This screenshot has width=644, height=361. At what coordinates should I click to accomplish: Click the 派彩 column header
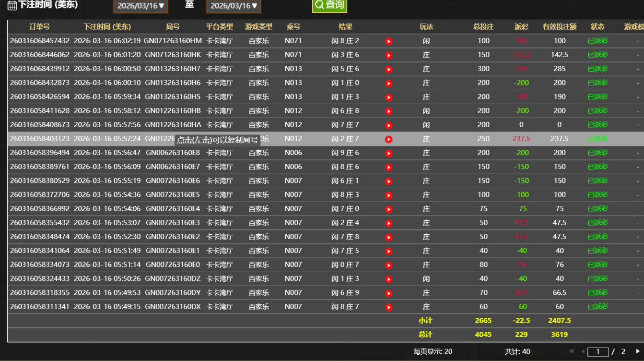pyautogui.click(x=521, y=27)
